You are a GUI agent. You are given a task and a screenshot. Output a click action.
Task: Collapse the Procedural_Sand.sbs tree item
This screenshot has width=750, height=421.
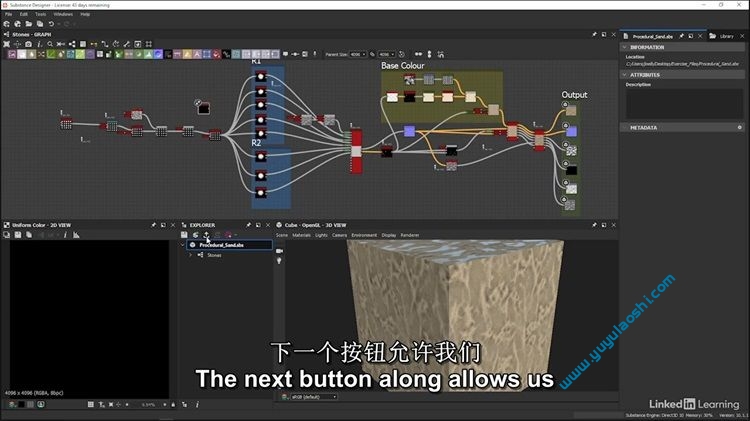click(x=183, y=245)
